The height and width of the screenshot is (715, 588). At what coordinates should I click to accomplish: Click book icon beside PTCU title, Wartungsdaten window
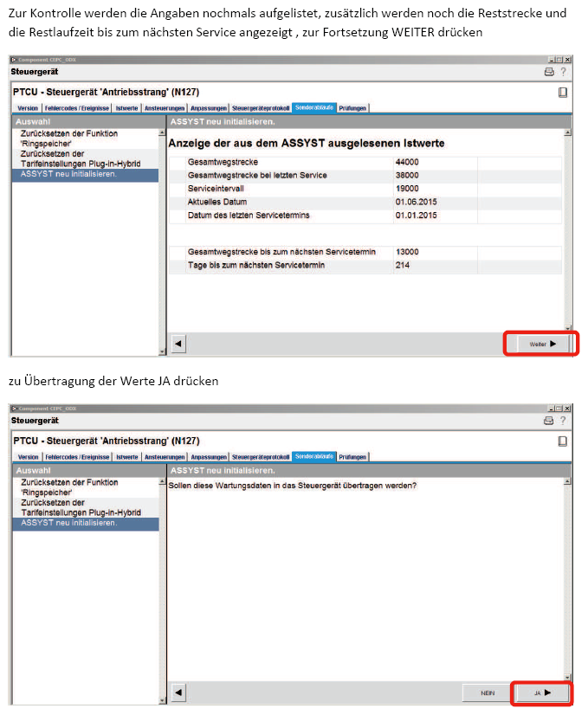pyautogui.click(x=563, y=441)
